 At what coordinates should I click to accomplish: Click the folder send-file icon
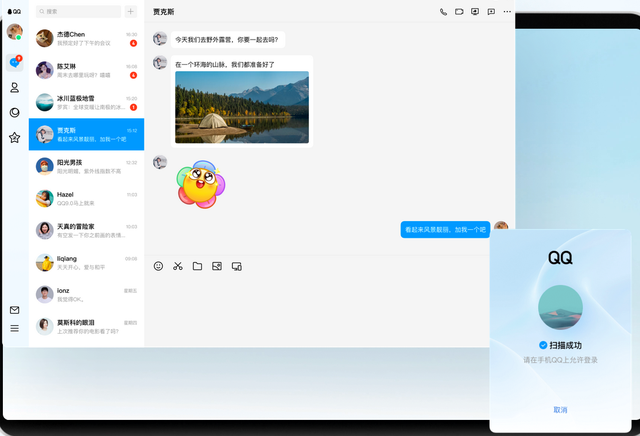198,266
